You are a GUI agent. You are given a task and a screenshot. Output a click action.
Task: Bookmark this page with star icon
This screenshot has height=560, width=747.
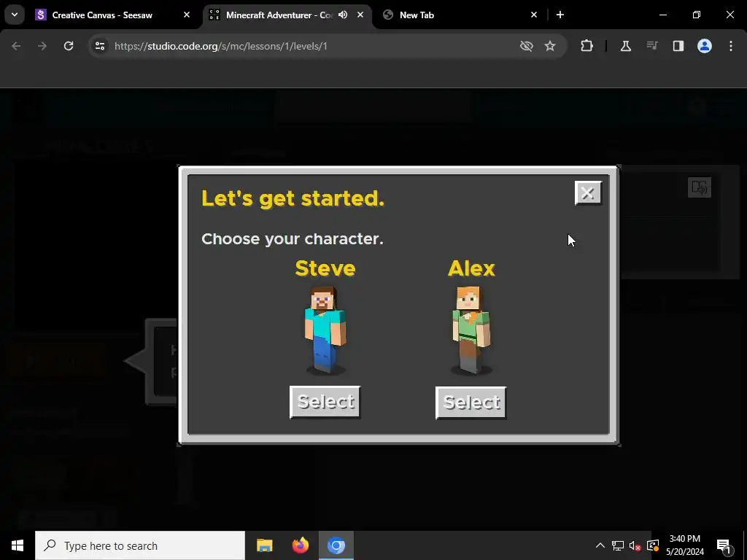coord(550,46)
